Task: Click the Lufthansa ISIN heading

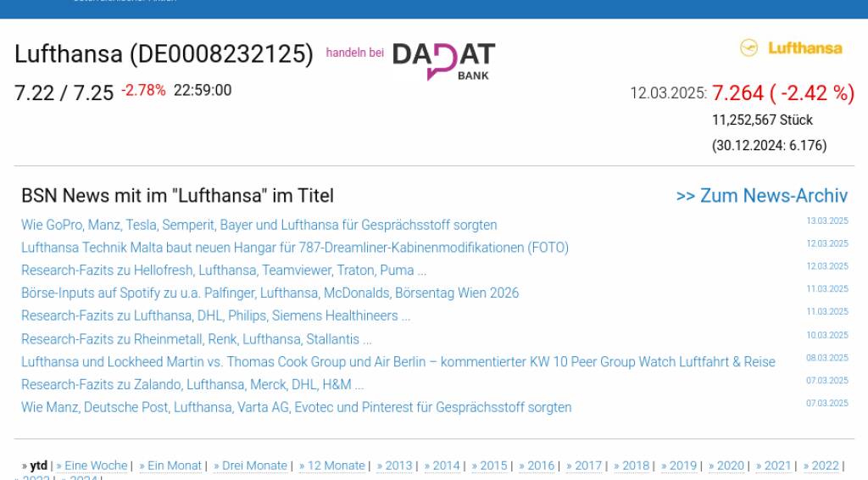Action: pos(164,54)
